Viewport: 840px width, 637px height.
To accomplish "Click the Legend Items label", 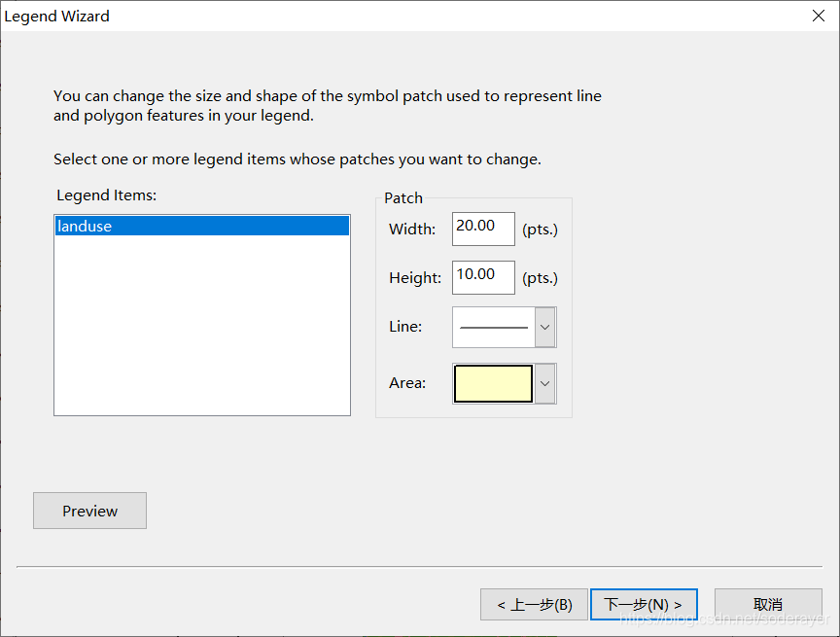I will click(107, 195).
